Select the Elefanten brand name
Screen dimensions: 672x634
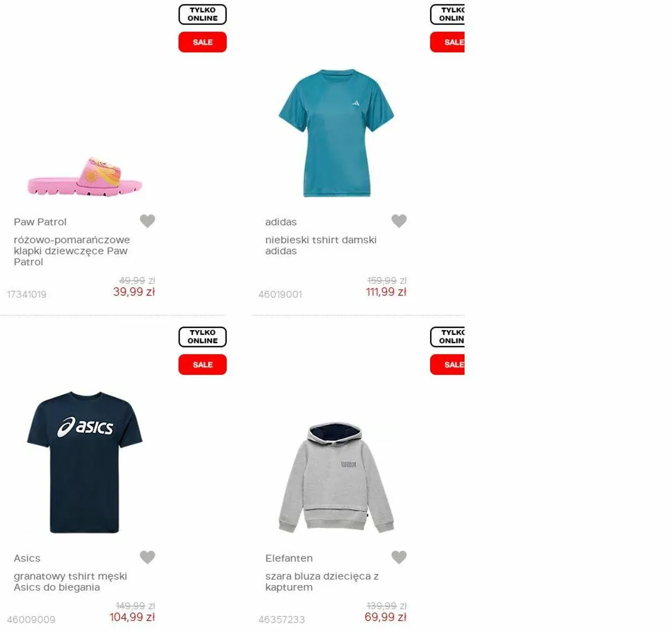pyautogui.click(x=289, y=558)
